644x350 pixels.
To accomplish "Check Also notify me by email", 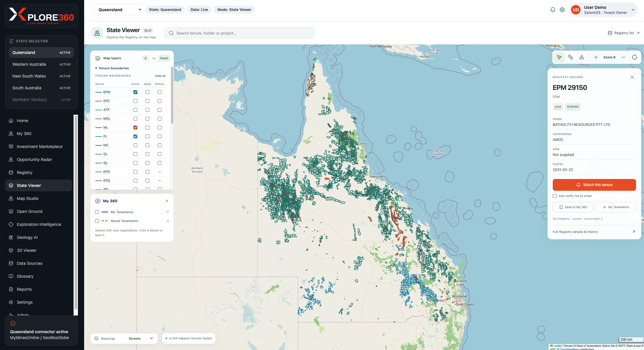I will point(555,196).
